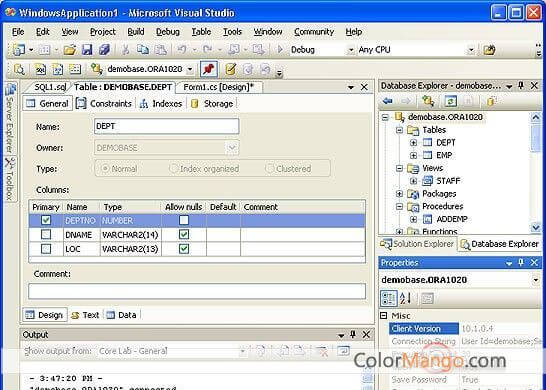Toggle Allow nulls for DEPTNO column
This screenshot has width=546, height=390.
point(184,220)
